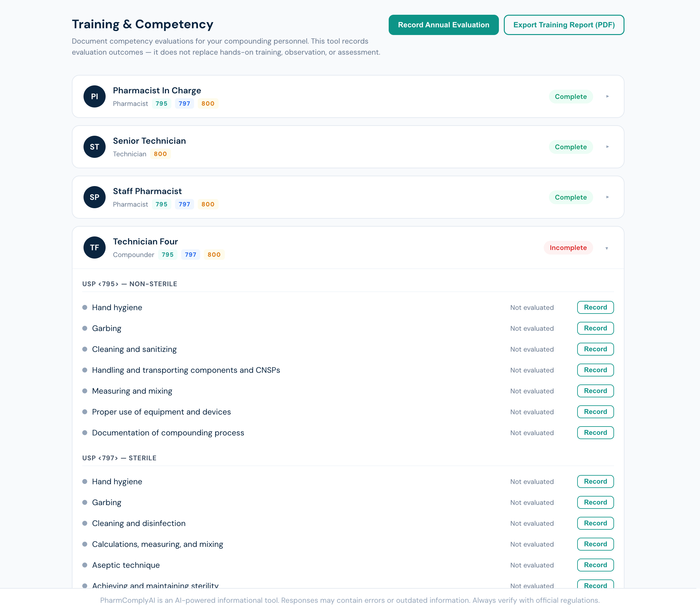The height and width of the screenshot is (612, 700).
Task: Click the Incomplete status pill on Technician Four
Action: coord(568,248)
